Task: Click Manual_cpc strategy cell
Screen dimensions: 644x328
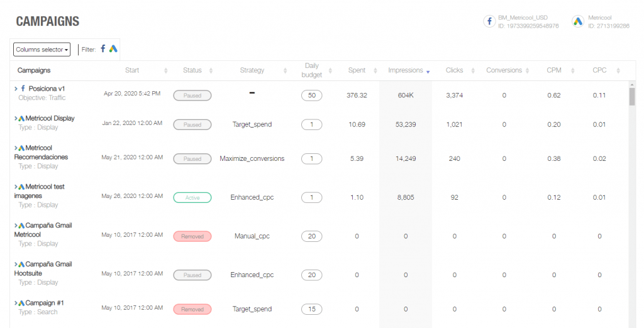Action: click(x=252, y=236)
